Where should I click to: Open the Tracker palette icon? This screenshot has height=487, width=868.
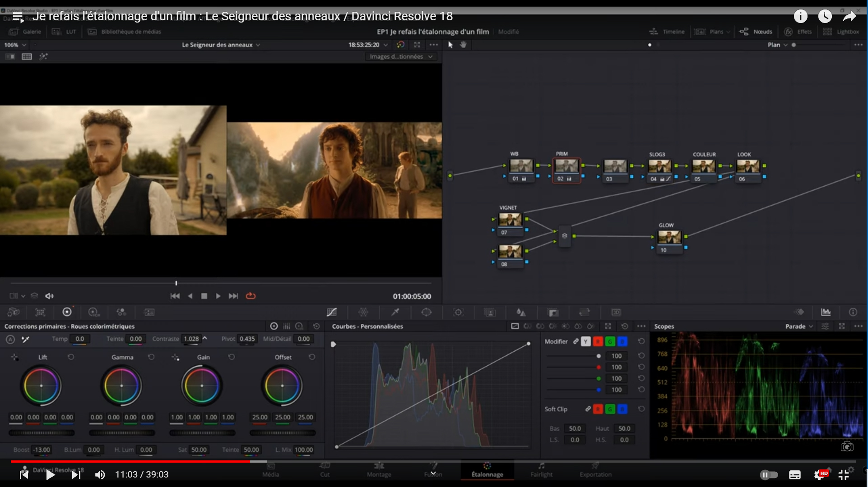(x=458, y=312)
